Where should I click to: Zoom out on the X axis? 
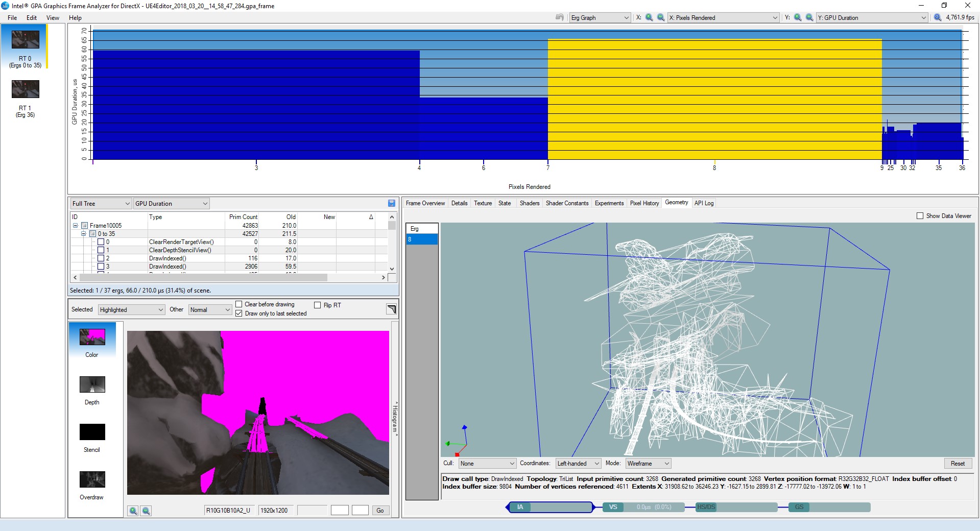coord(660,17)
